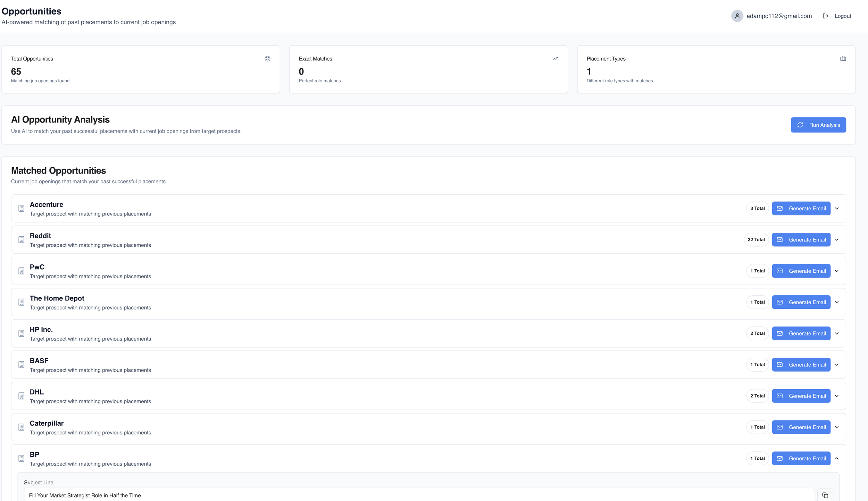This screenshot has width=868, height=501.
Task: Click the building icon beside Accenture
Action: [x=21, y=209]
